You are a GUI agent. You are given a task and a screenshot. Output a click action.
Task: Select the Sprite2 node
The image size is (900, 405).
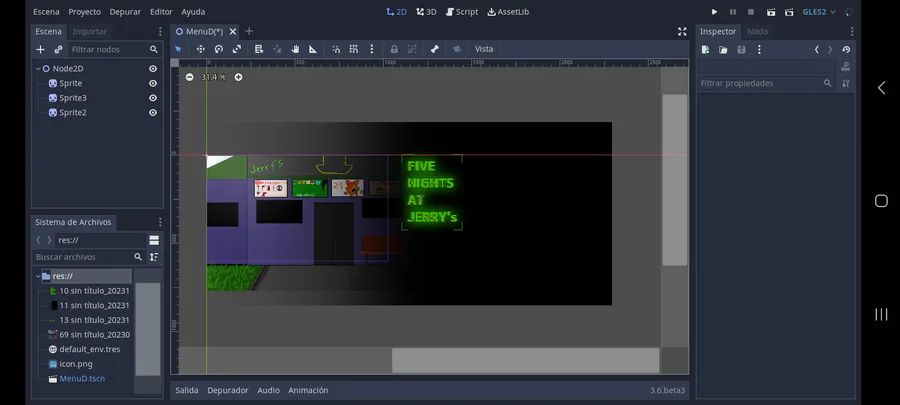[73, 112]
